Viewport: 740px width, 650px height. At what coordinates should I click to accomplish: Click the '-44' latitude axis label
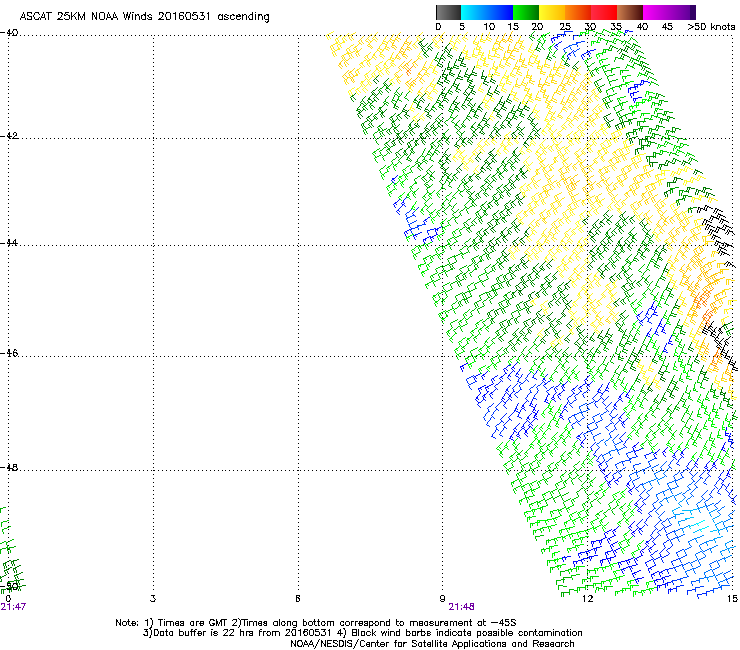tap(9, 243)
